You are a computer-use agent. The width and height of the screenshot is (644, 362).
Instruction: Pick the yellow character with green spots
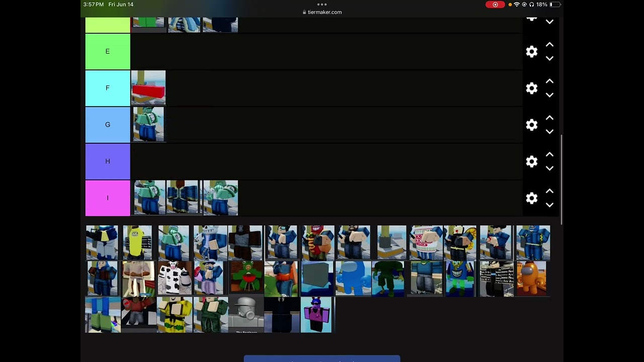coord(174,315)
